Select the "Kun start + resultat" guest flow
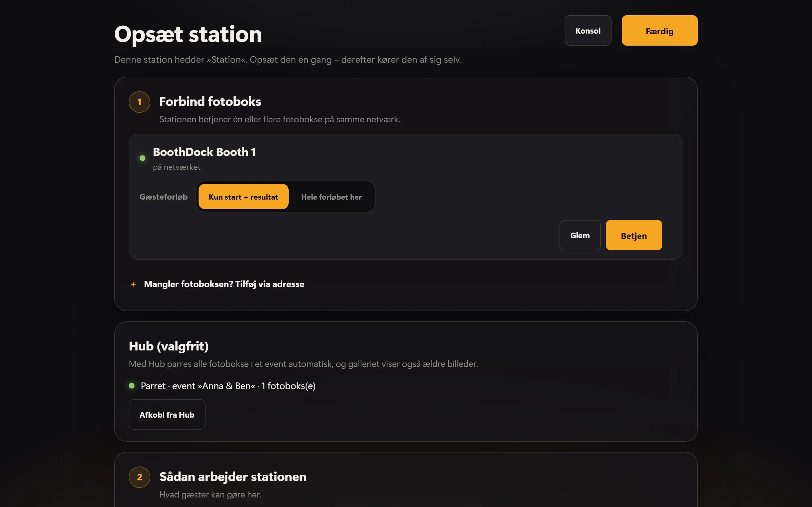The width and height of the screenshot is (812, 507). pyautogui.click(x=243, y=197)
